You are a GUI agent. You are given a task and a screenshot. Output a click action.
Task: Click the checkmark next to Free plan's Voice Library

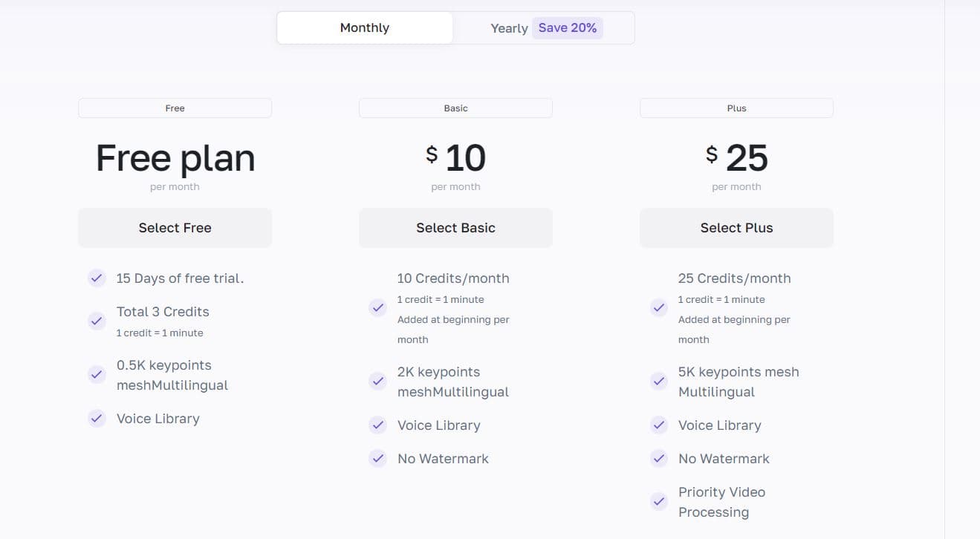97,418
